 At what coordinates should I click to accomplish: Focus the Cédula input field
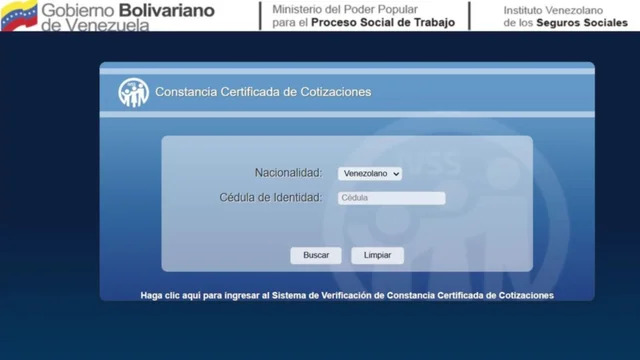391,198
